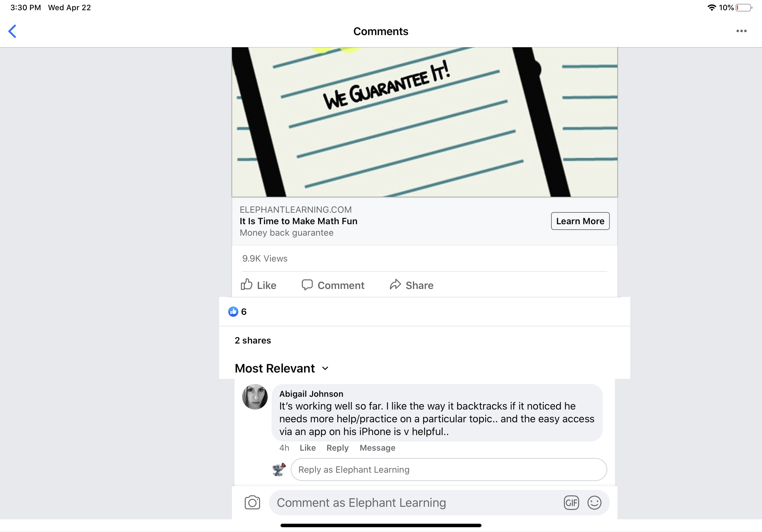Open the three-dot more options menu

coord(741,31)
